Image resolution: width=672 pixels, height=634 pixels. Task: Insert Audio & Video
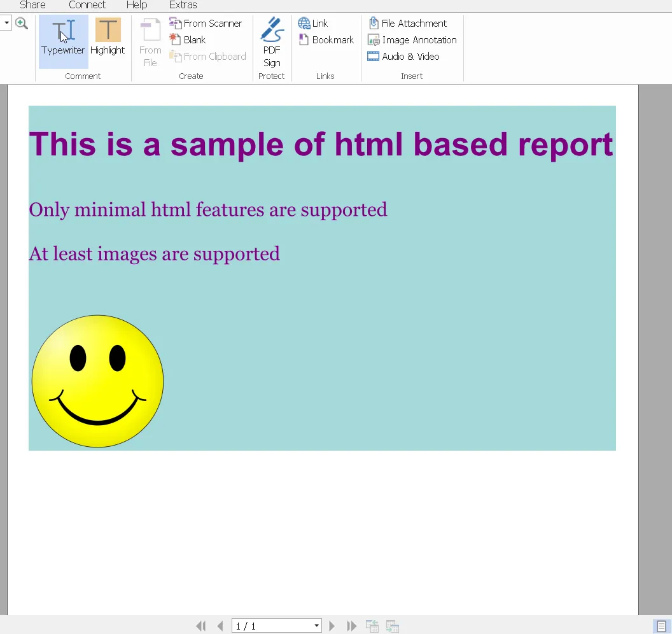tap(403, 57)
